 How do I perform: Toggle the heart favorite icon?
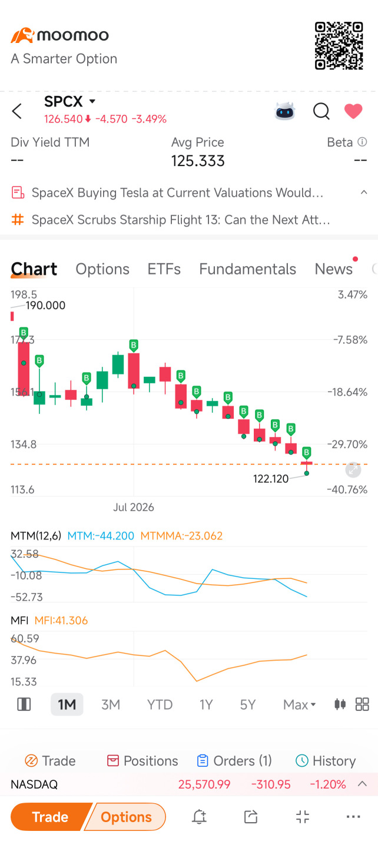[353, 111]
